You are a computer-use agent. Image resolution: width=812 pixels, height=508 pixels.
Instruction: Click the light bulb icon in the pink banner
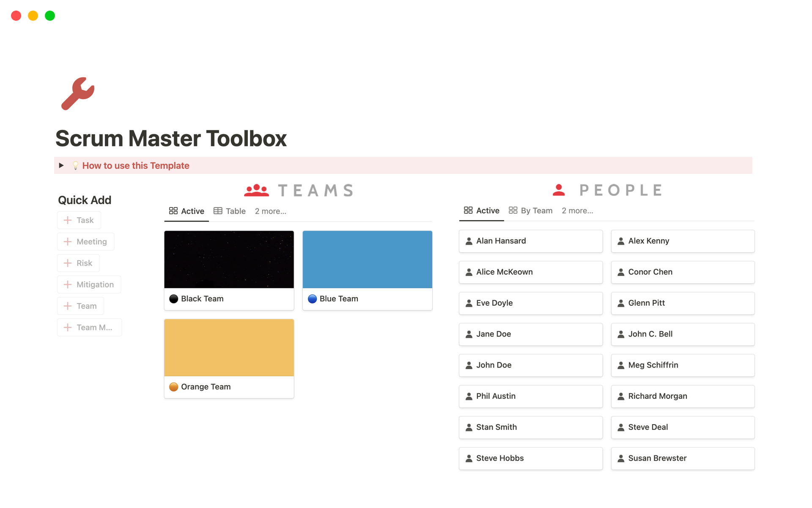tap(75, 166)
